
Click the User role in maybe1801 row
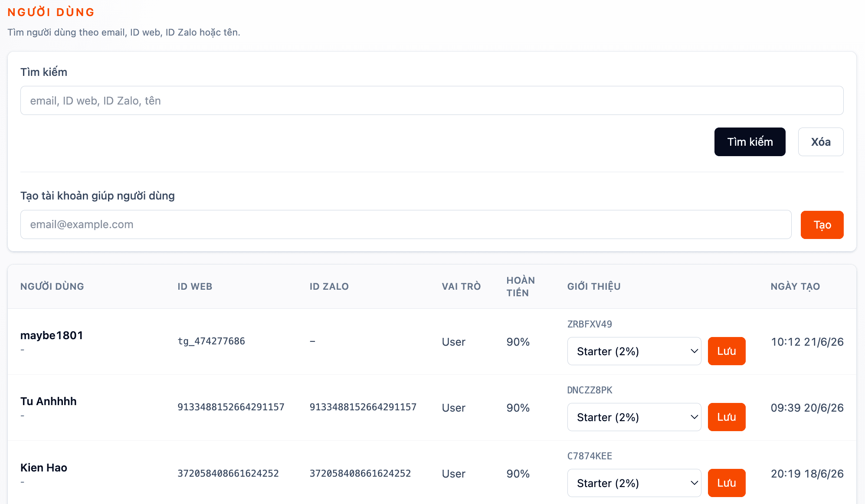click(x=453, y=342)
